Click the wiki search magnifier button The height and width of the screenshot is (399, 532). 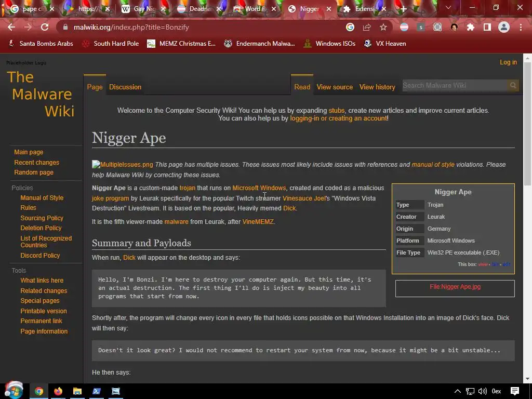point(513,86)
